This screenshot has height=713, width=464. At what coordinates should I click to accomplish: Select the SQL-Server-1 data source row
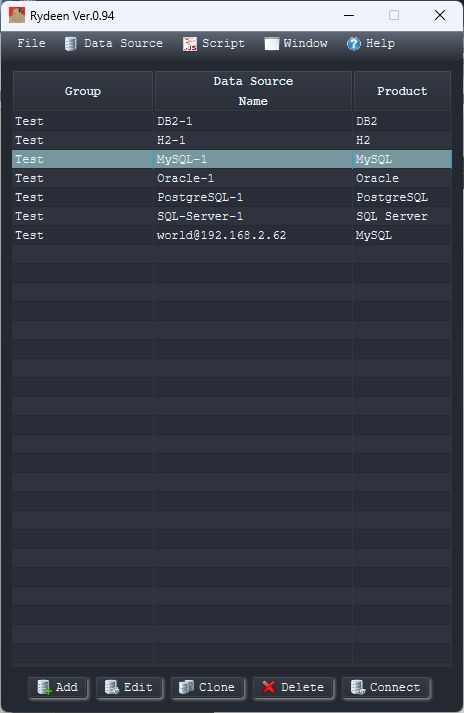tap(232, 216)
